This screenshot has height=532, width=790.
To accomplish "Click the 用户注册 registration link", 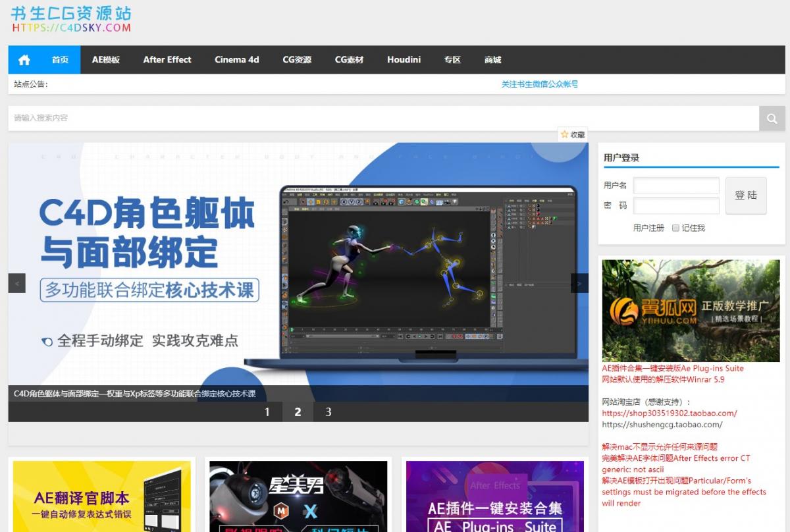I will click(648, 228).
